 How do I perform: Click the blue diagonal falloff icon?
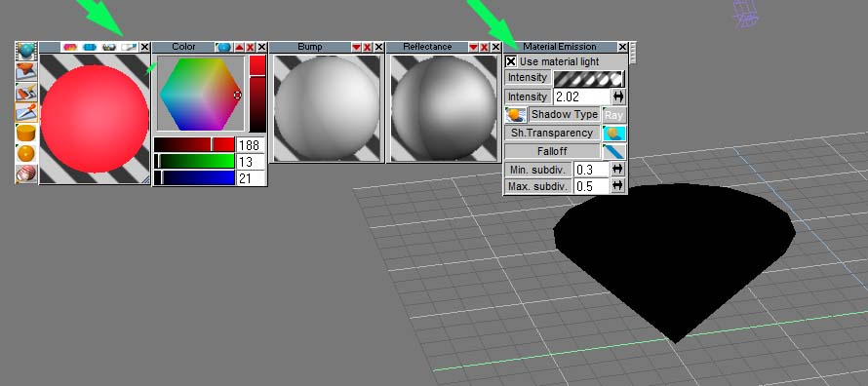point(613,152)
